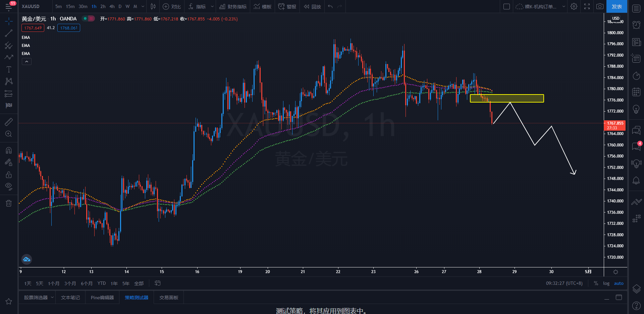Open the chart layout name dropdown
Screen dimensions: 644x314
click(563, 6)
